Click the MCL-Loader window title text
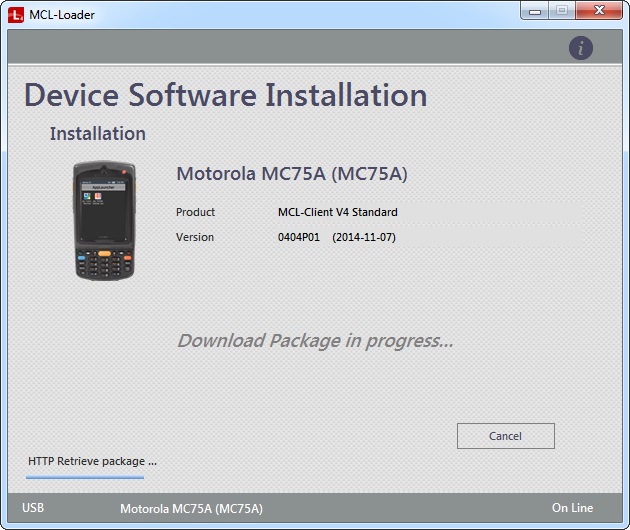 click(x=62, y=14)
